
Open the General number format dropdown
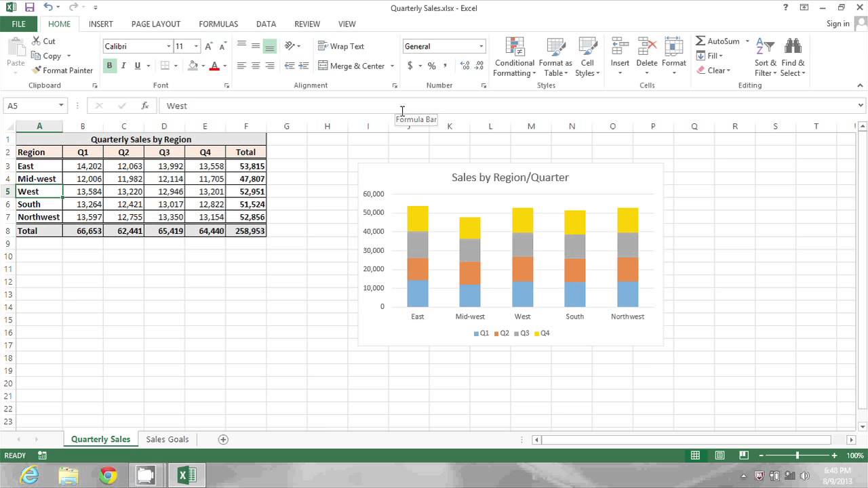pos(481,46)
